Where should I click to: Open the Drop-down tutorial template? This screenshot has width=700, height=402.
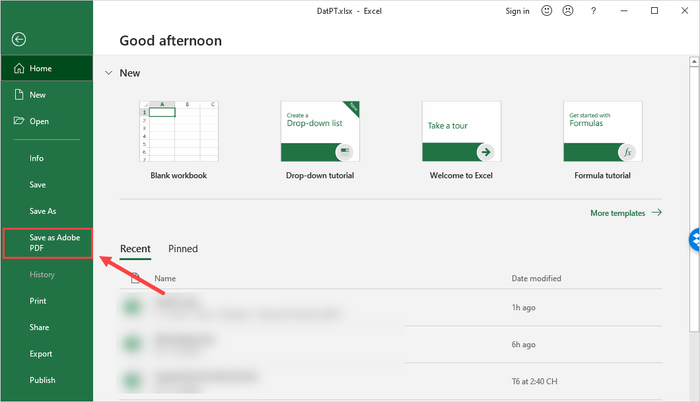(x=320, y=131)
